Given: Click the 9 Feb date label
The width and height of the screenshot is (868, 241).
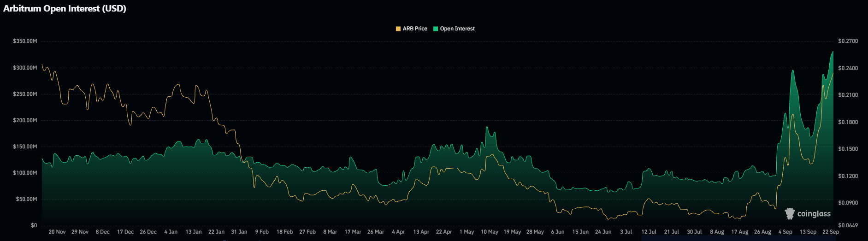Looking at the screenshot, I should (x=262, y=232).
